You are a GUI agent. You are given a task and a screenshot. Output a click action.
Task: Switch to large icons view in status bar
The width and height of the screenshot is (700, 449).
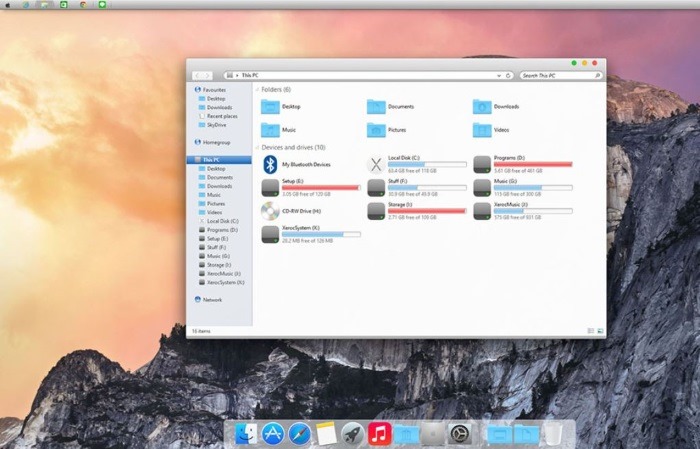600,331
